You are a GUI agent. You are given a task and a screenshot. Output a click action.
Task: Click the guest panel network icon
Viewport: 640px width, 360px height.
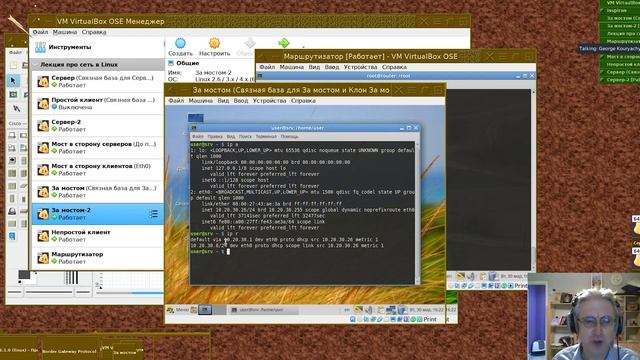click(391, 310)
